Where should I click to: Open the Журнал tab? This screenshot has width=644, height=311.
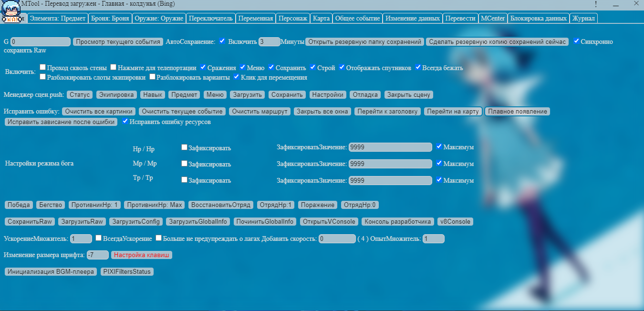(x=583, y=18)
